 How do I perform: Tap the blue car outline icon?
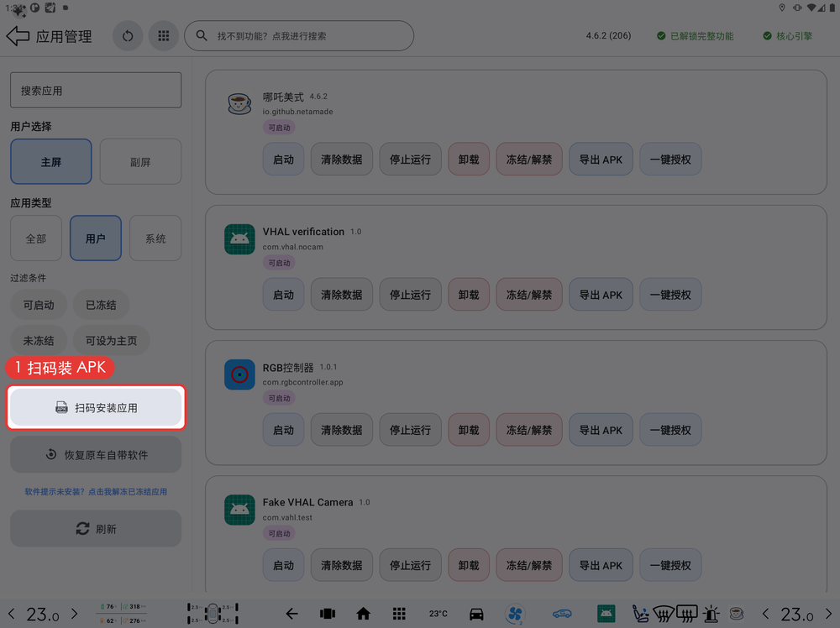click(562, 614)
